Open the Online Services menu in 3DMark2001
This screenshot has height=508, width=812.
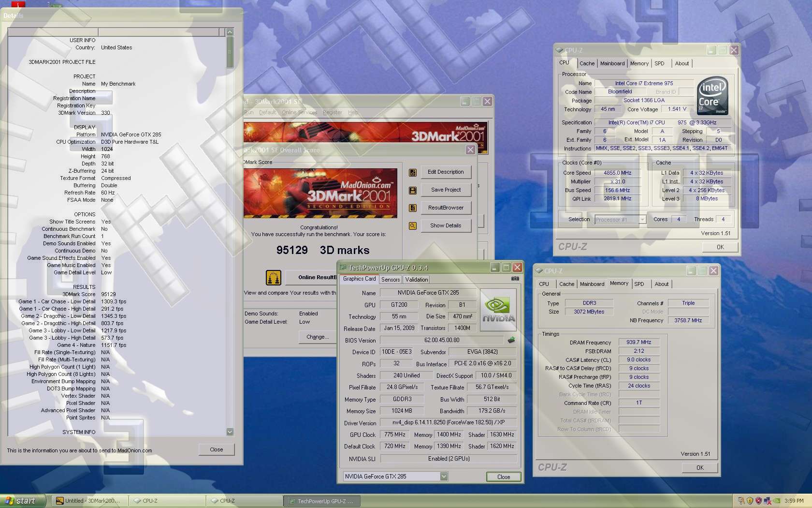click(299, 112)
